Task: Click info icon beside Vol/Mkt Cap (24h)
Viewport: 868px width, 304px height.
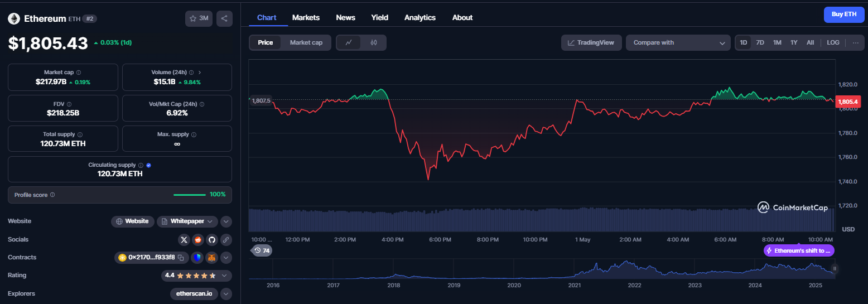Action: [x=202, y=104]
